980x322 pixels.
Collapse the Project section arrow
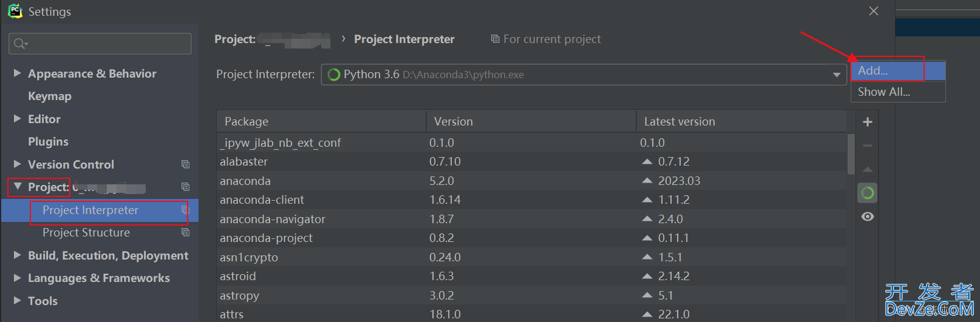click(17, 186)
